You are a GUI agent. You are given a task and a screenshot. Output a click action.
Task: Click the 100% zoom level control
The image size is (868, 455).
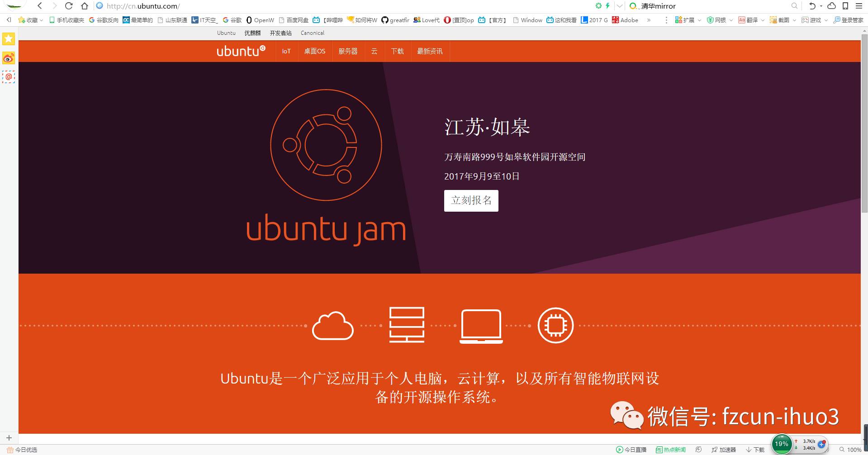pyautogui.click(x=850, y=450)
